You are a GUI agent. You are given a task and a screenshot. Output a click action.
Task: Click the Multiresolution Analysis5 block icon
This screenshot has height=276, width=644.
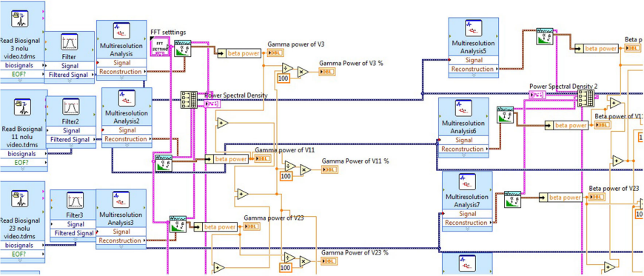pyautogui.click(x=473, y=29)
